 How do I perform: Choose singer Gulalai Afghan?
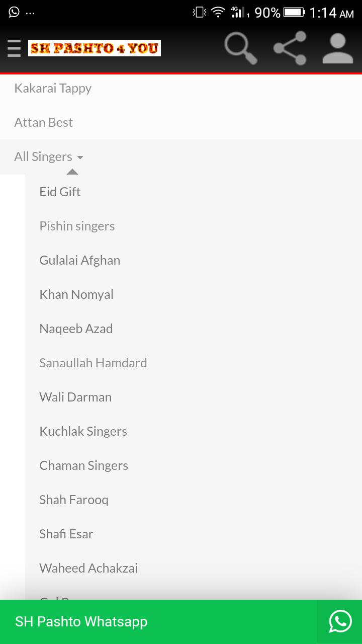[x=79, y=260]
